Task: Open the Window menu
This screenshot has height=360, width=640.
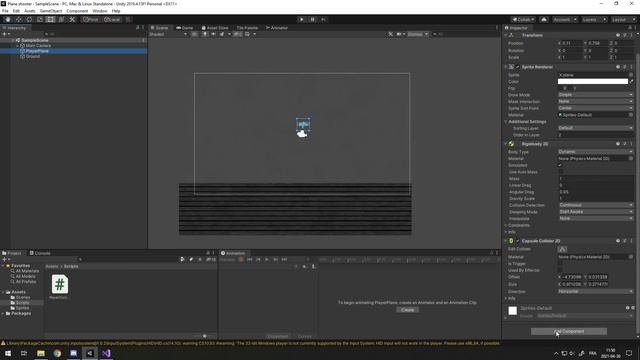Action: [x=100, y=11]
